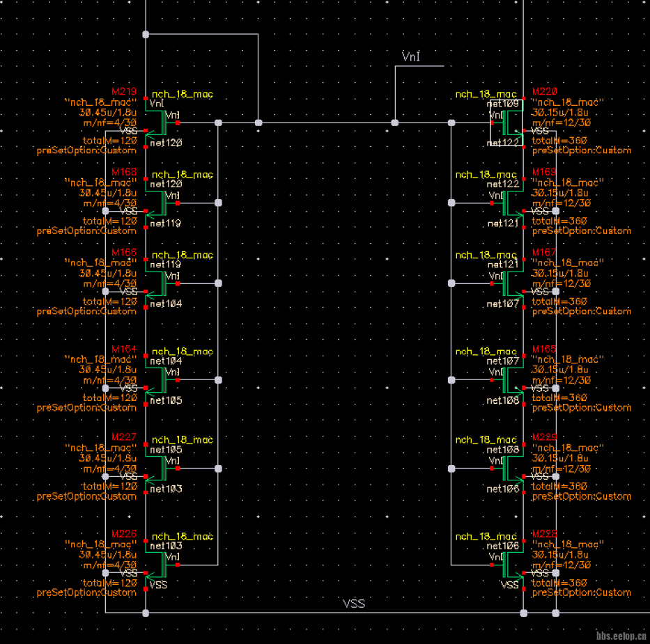The image size is (650, 644).
Task: Click M228's preSetOption:Custom text
Action: [581, 593]
